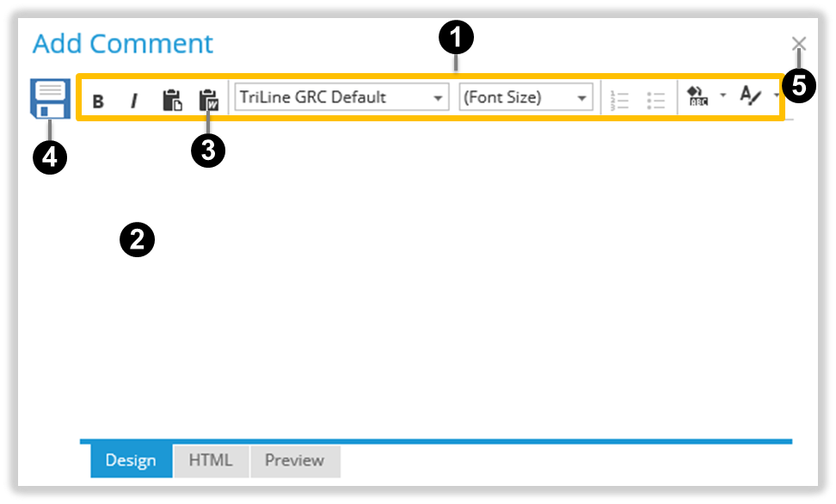Select the Paste Plain Text icon

(x=171, y=98)
